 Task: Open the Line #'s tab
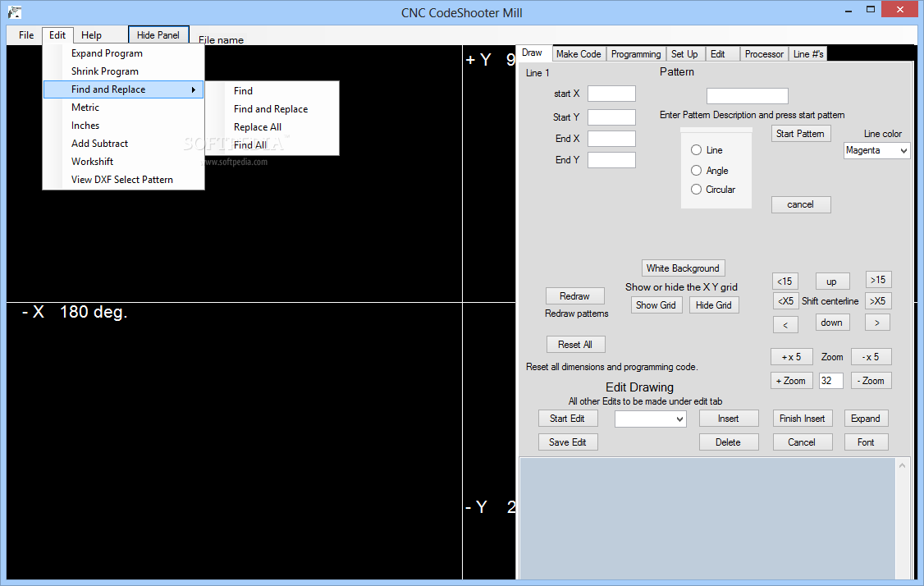point(808,53)
